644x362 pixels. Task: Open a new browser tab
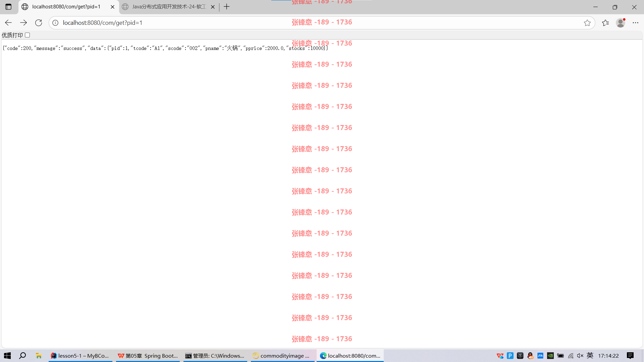click(227, 7)
